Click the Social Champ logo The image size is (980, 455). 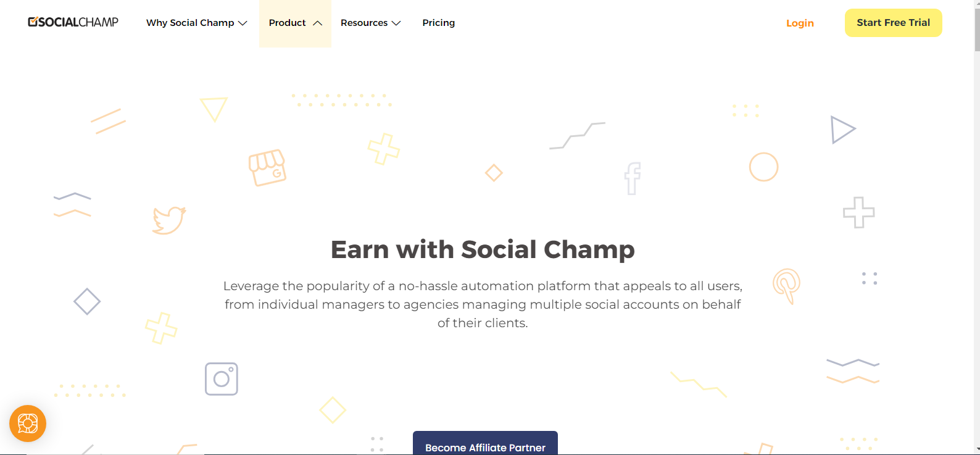(x=73, y=22)
